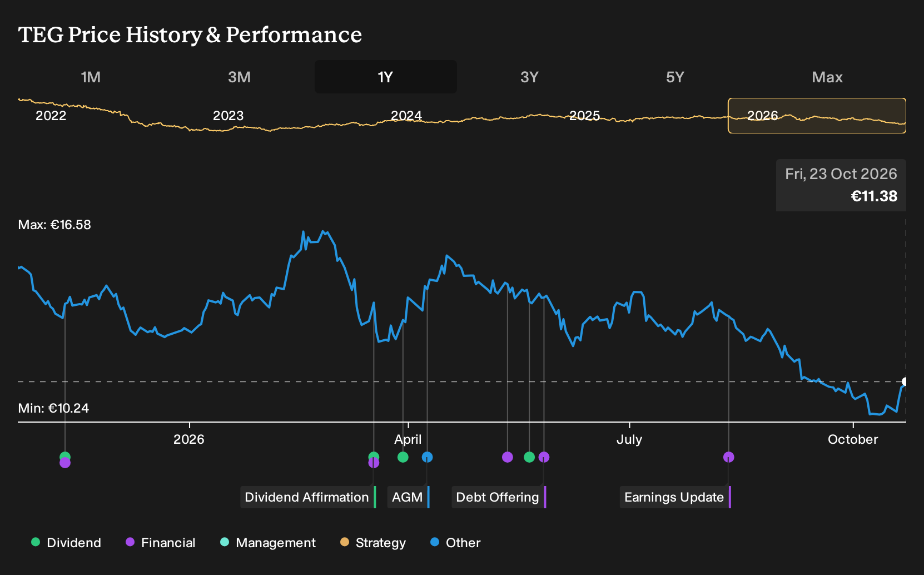Show the Max price history
The height and width of the screenshot is (575, 924).
tap(827, 77)
